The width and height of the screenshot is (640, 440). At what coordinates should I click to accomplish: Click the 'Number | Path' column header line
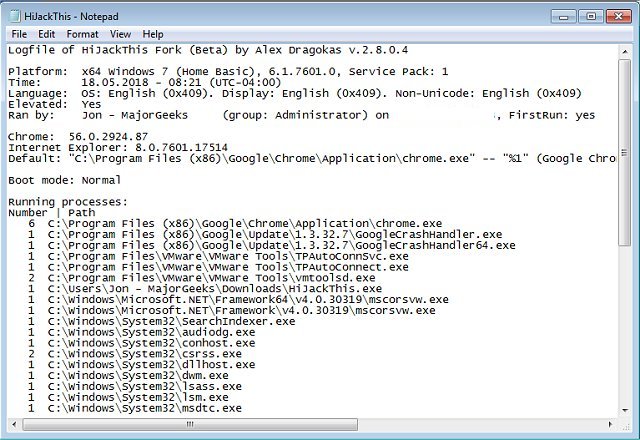click(51, 213)
